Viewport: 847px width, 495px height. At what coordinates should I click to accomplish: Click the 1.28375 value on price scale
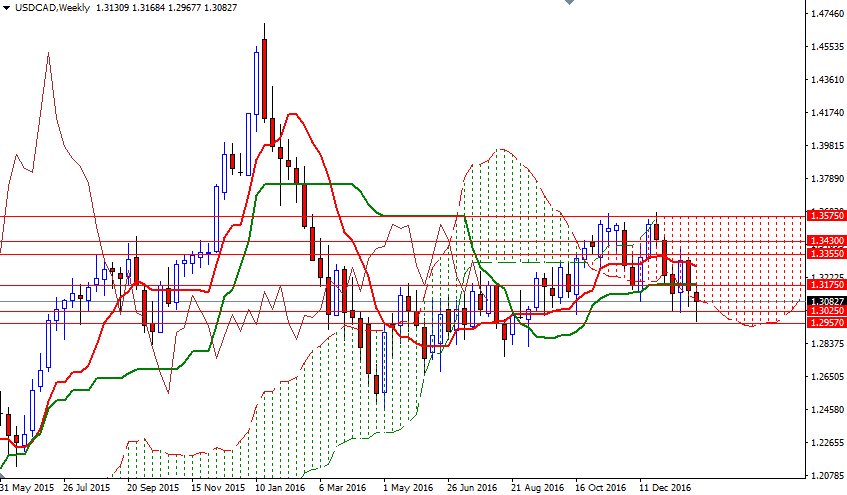pos(828,344)
